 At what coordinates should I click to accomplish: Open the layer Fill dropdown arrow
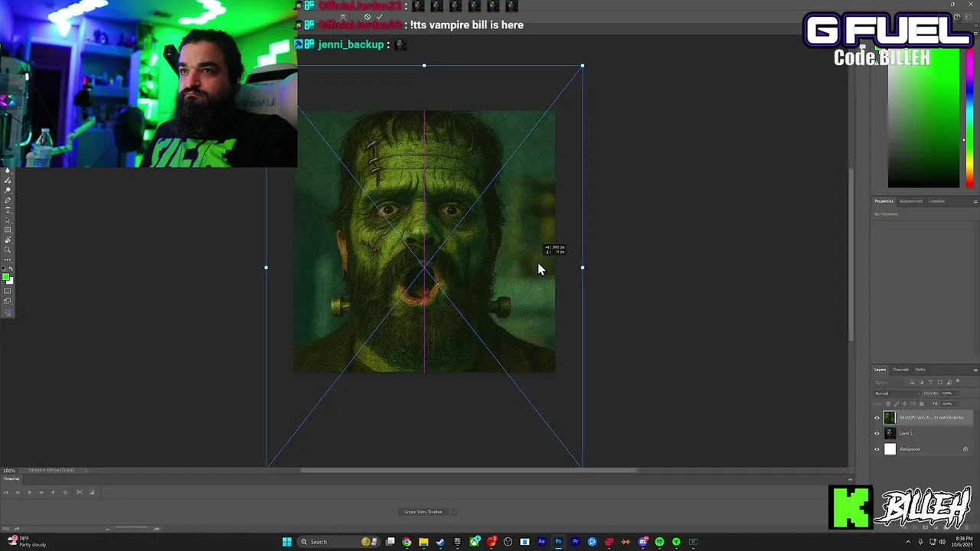pyautogui.click(x=957, y=404)
